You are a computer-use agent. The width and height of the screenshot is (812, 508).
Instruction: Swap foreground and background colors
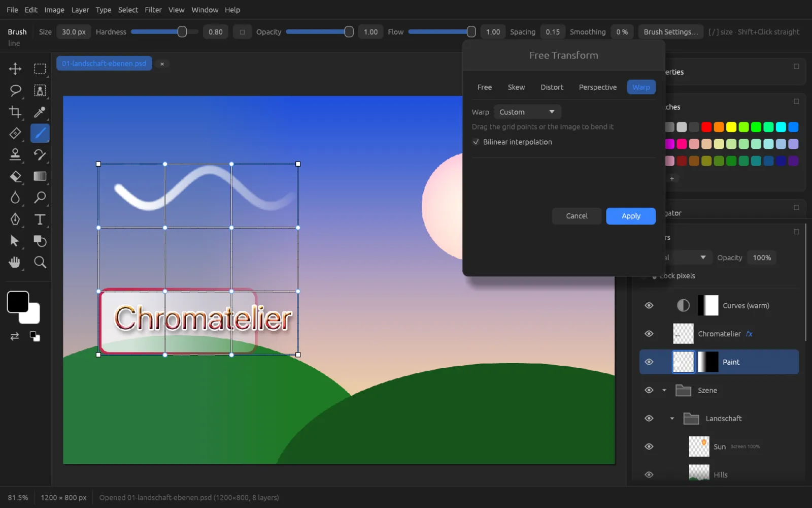[15, 336]
